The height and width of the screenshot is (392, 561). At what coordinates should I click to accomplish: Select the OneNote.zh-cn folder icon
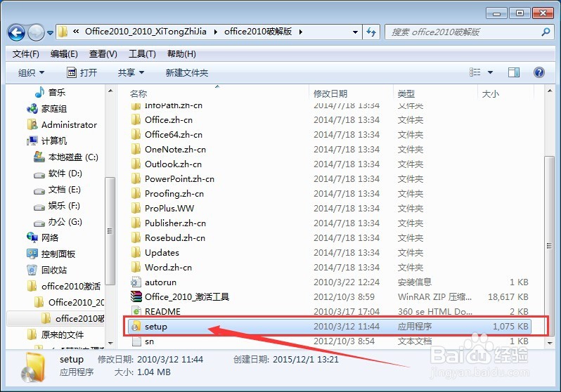136,149
